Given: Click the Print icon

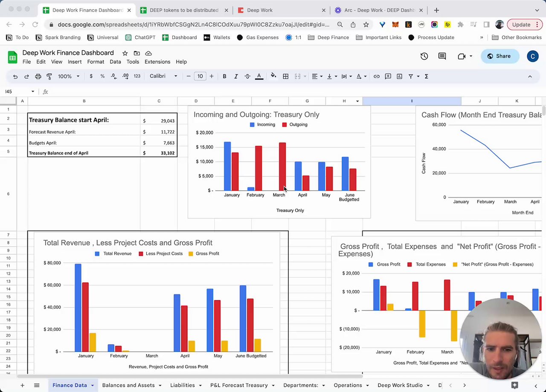Looking at the screenshot, I should pyautogui.click(x=38, y=76).
